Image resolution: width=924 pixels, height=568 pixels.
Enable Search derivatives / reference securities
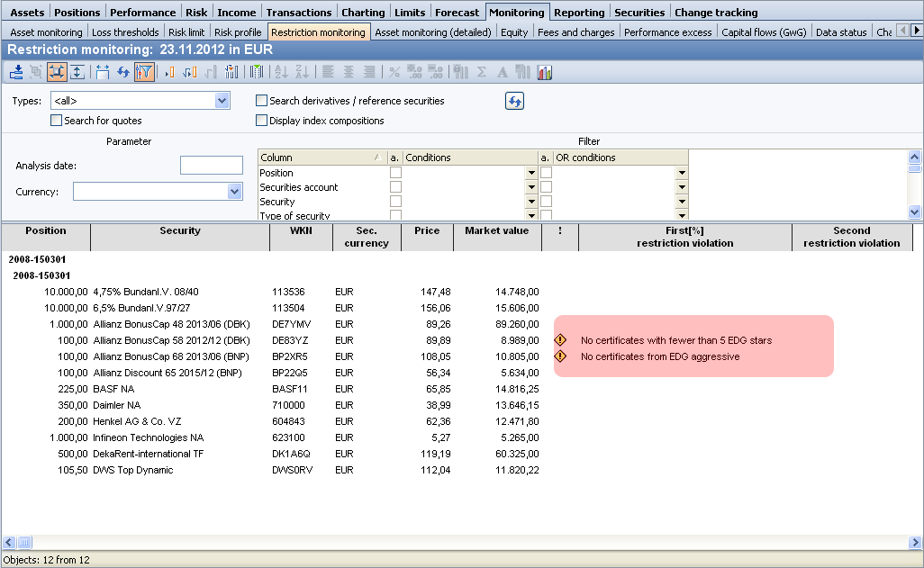[262, 101]
